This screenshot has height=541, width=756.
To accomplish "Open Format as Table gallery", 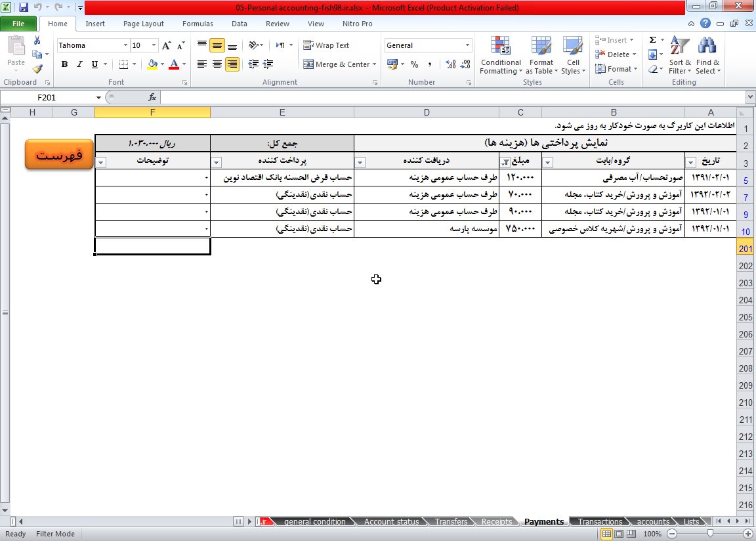I will 541,55.
